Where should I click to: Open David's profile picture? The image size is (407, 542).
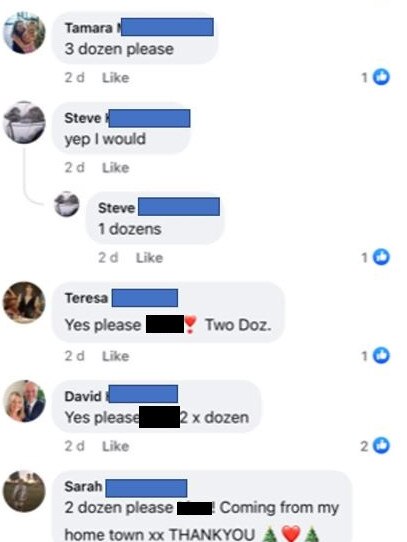(24, 401)
